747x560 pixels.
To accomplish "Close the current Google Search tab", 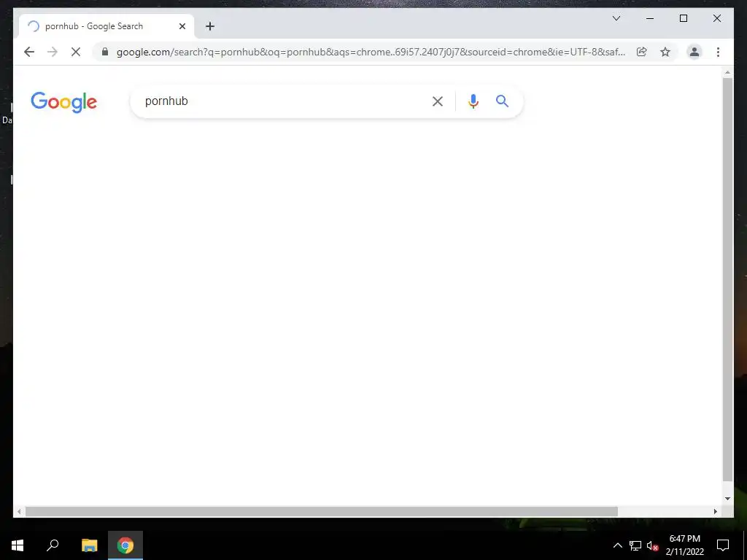I will pyautogui.click(x=182, y=26).
